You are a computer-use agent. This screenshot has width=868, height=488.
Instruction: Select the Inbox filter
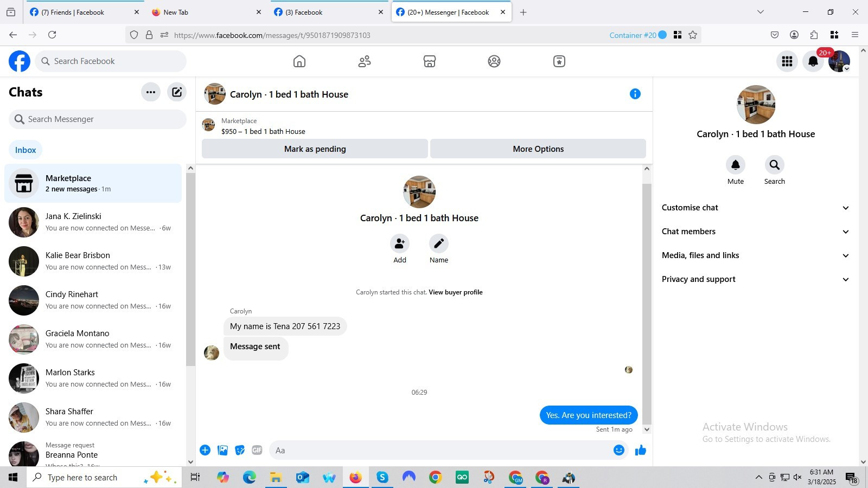[x=25, y=150]
